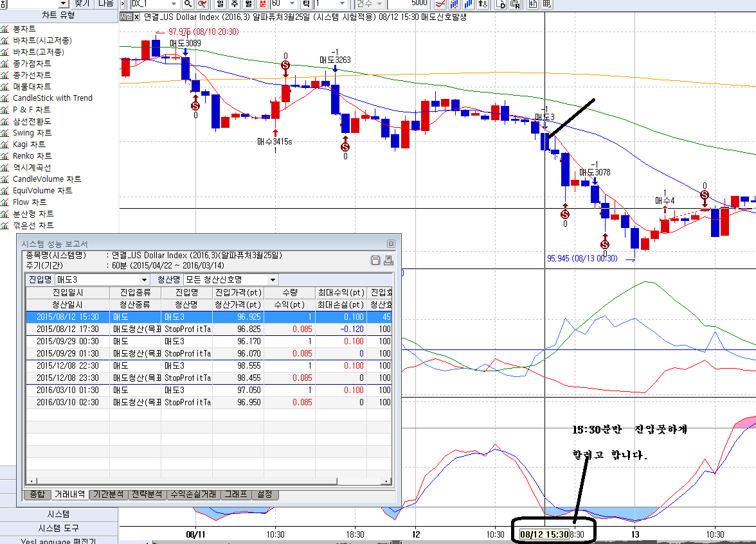Select CandleStick with Trend chart type
Screen dimensions: 756x544
tap(52, 98)
